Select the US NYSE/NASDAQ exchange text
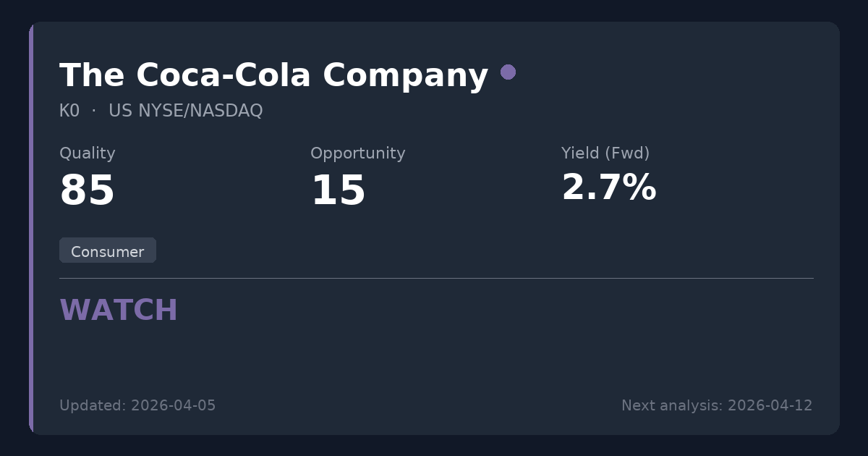The width and height of the screenshot is (868, 456). (x=185, y=111)
